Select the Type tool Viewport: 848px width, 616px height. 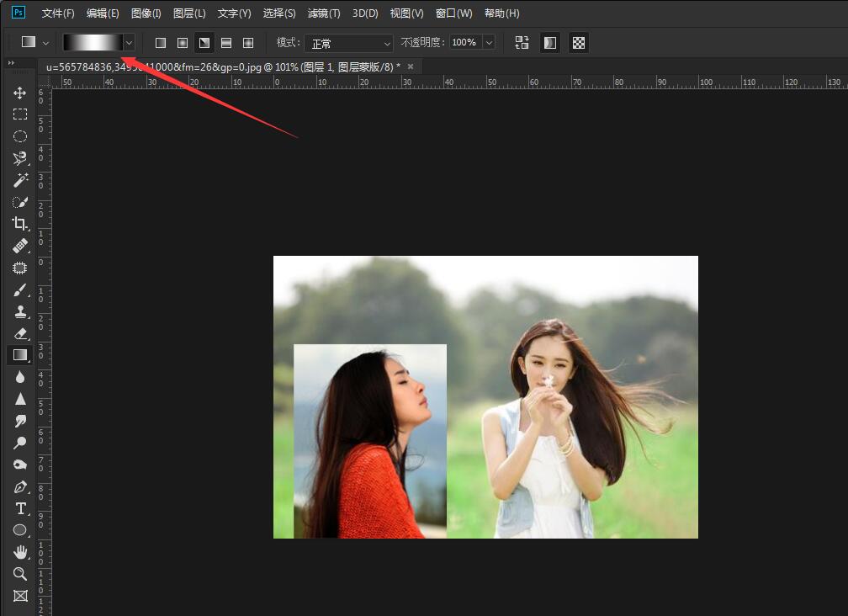[x=20, y=508]
